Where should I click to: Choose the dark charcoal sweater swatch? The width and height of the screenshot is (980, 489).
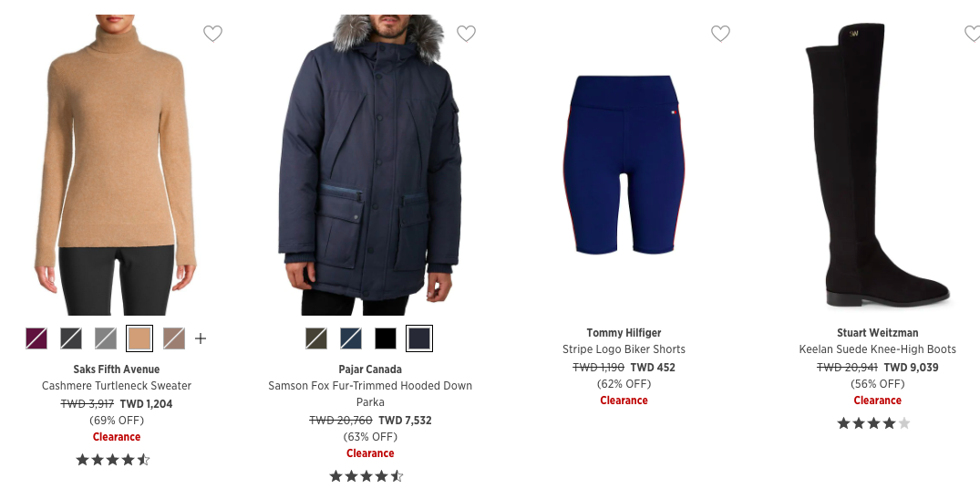point(70,338)
